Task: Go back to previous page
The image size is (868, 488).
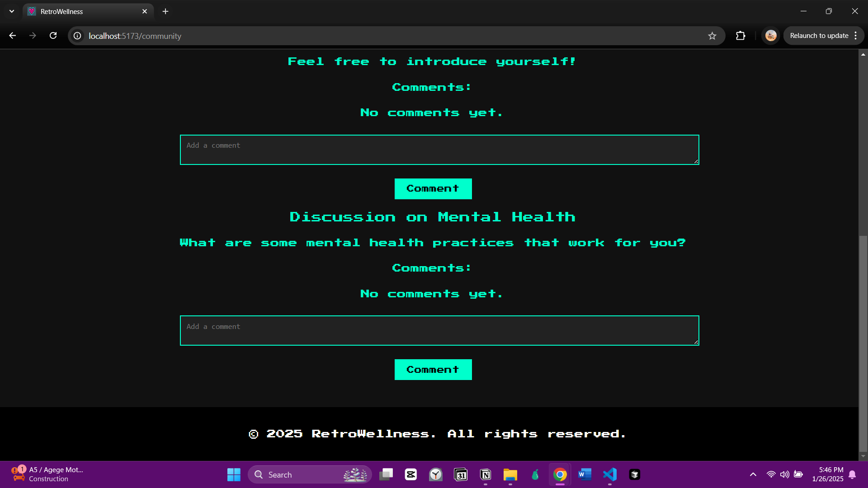Action: point(13,36)
